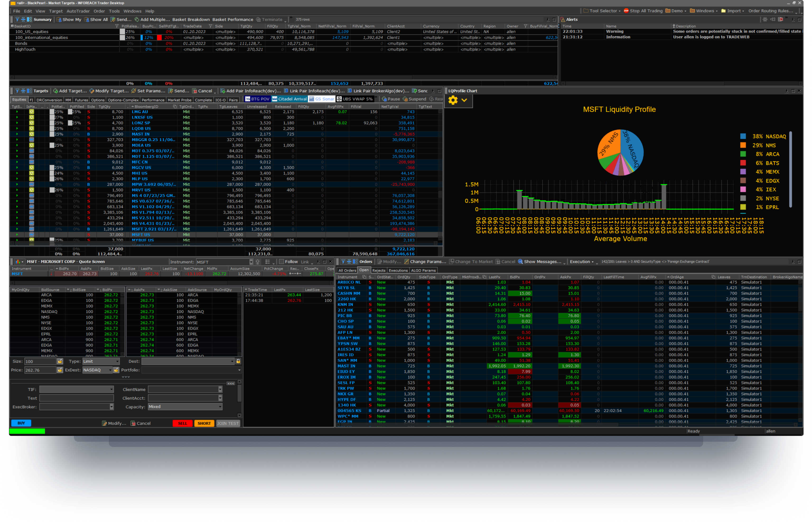This screenshot has width=812, height=522.
Task: Open the Type dropdown showing Limit
Action: pos(101,361)
